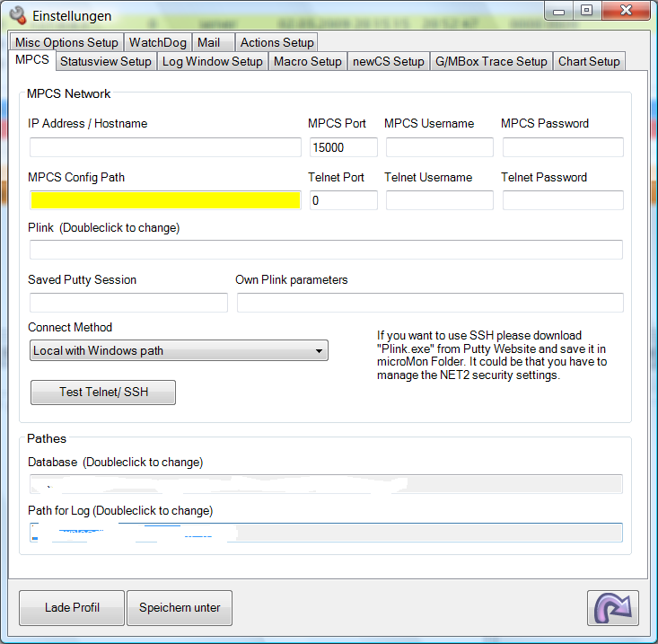
Task: Focus the IP Address / Hostname field
Action: click(x=165, y=147)
